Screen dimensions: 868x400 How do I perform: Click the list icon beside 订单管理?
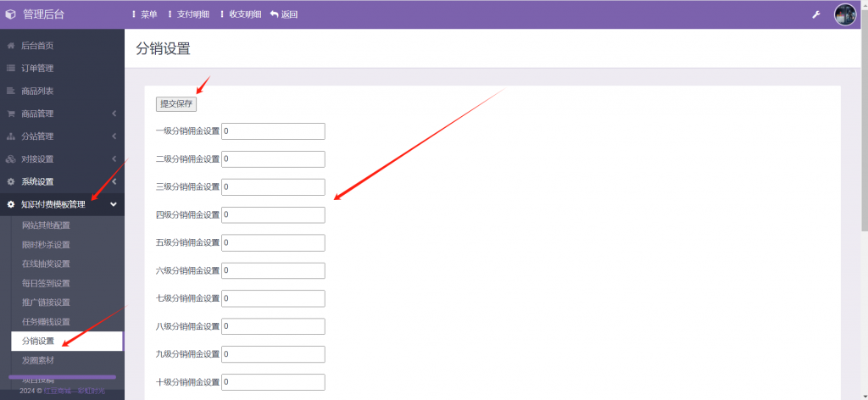click(10, 69)
